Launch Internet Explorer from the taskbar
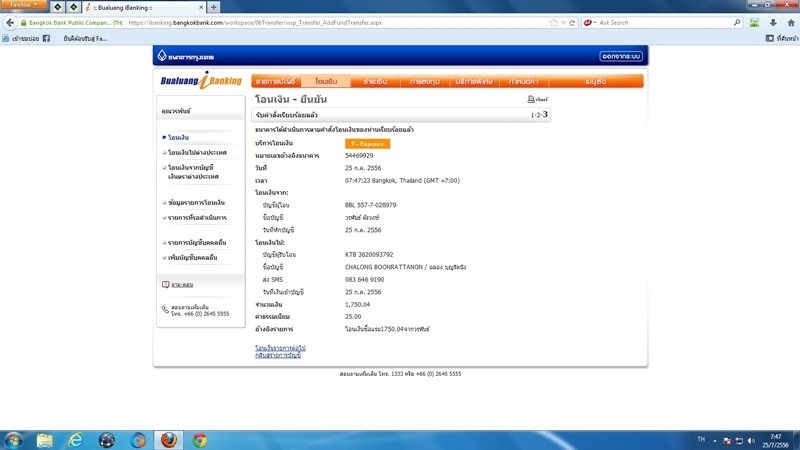 (x=76, y=440)
